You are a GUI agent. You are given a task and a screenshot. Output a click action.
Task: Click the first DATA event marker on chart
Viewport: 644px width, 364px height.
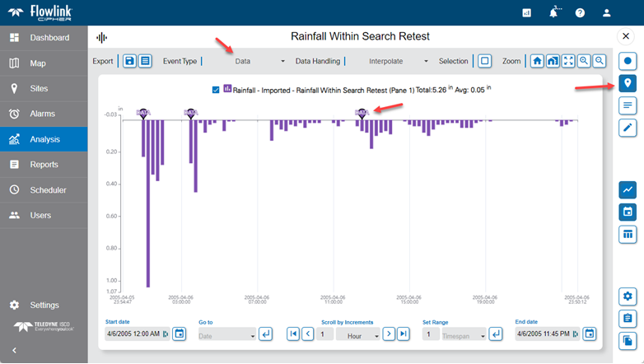(143, 114)
